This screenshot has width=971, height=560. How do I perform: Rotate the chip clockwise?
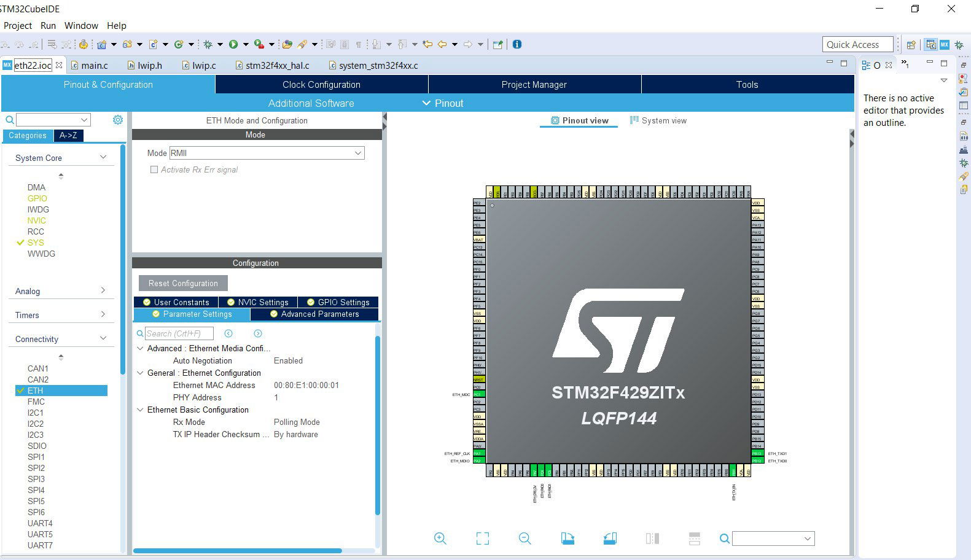(x=567, y=539)
